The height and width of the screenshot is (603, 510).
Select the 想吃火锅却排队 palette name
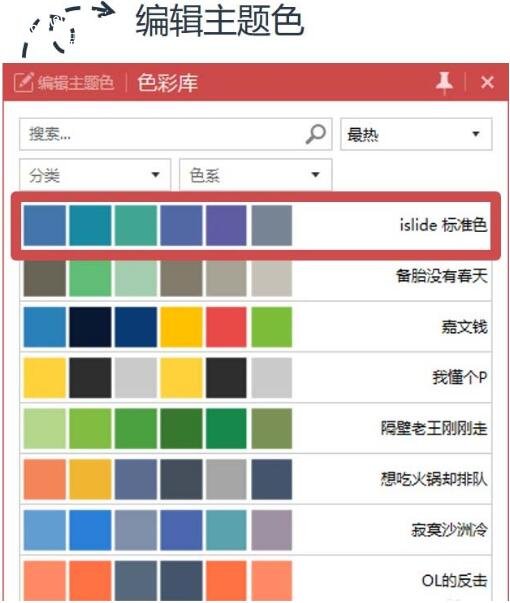[434, 479]
